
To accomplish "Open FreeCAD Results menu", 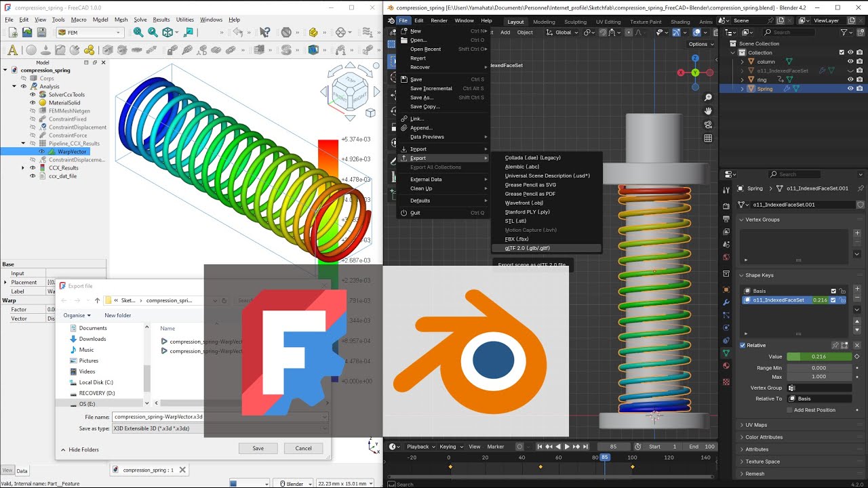I will pos(161,20).
